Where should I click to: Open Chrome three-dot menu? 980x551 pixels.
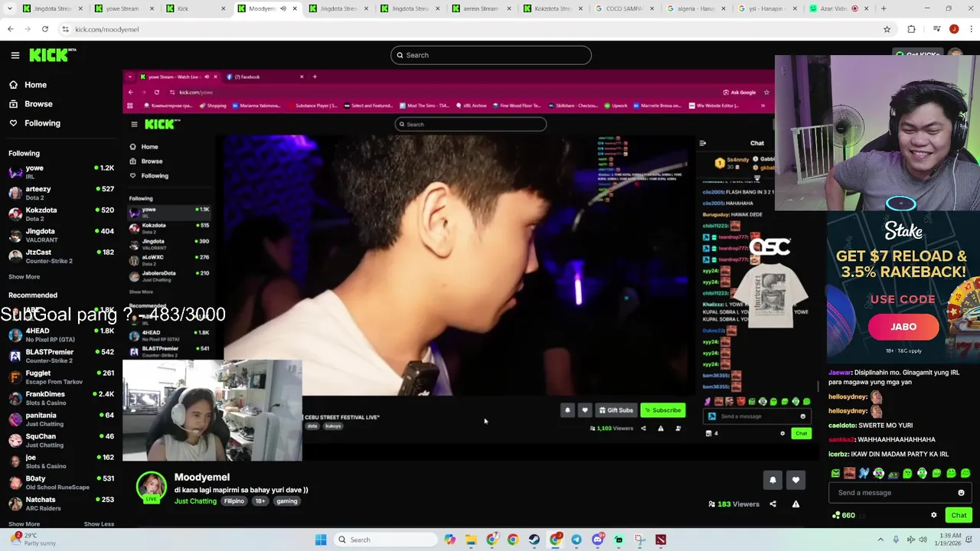tap(970, 29)
